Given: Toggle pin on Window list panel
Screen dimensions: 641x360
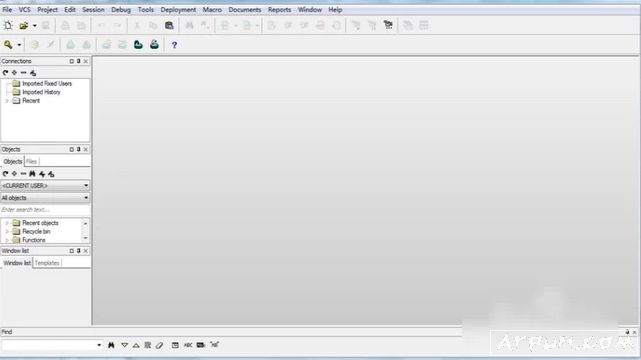Looking at the screenshot, I should (x=78, y=251).
